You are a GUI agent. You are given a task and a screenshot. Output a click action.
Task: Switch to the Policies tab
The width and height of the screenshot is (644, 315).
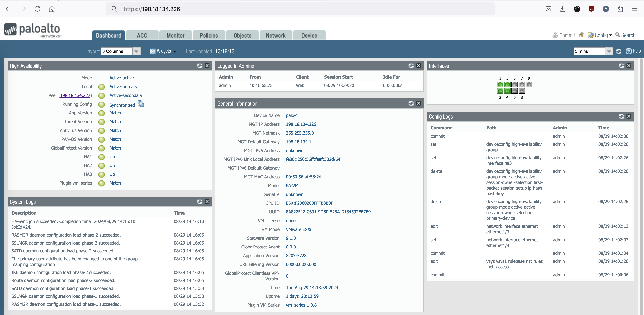point(209,35)
